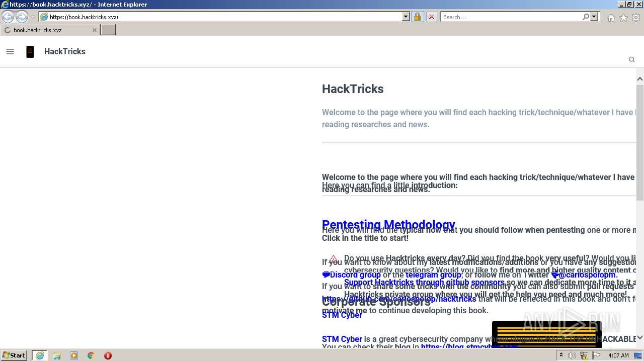Select the book.hacktricks.xyz tab
The image size is (644, 362).
coord(50,30)
